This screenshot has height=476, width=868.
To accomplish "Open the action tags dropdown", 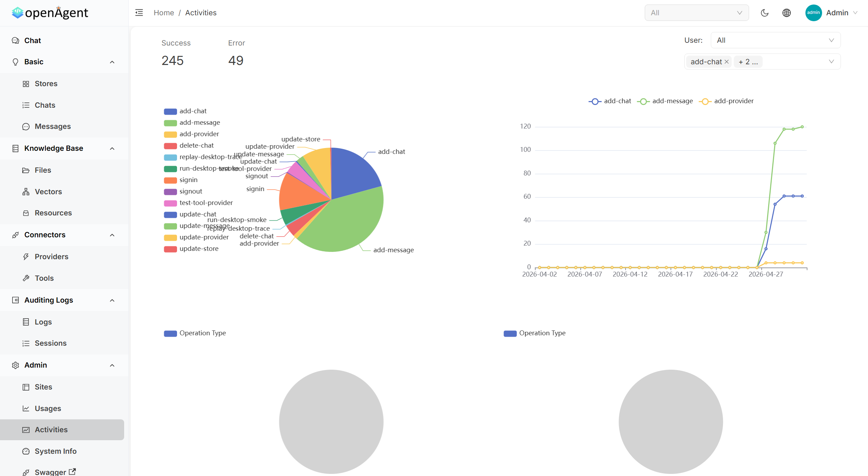I will point(762,62).
